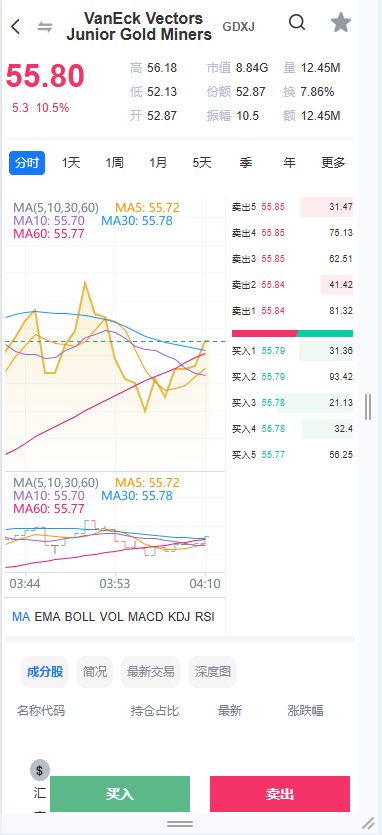The width and height of the screenshot is (382, 835).
Task: Select the MACD indicator
Action: [x=145, y=617]
